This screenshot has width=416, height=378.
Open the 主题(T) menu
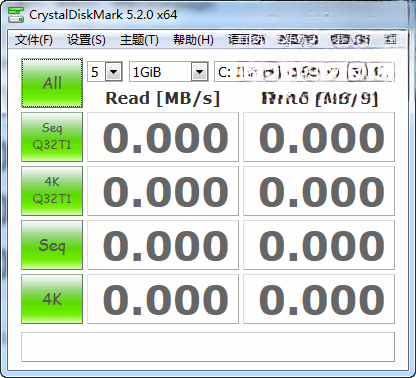(x=139, y=40)
